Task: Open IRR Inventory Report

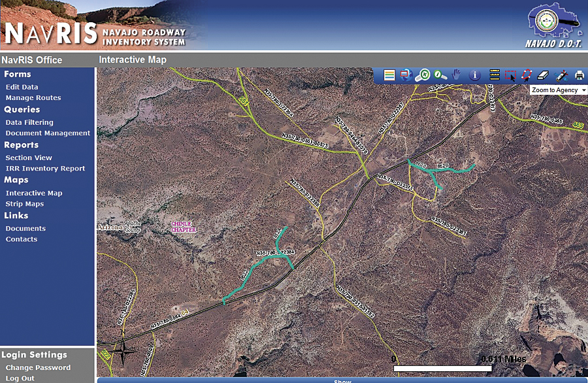Action: (x=45, y=169)
